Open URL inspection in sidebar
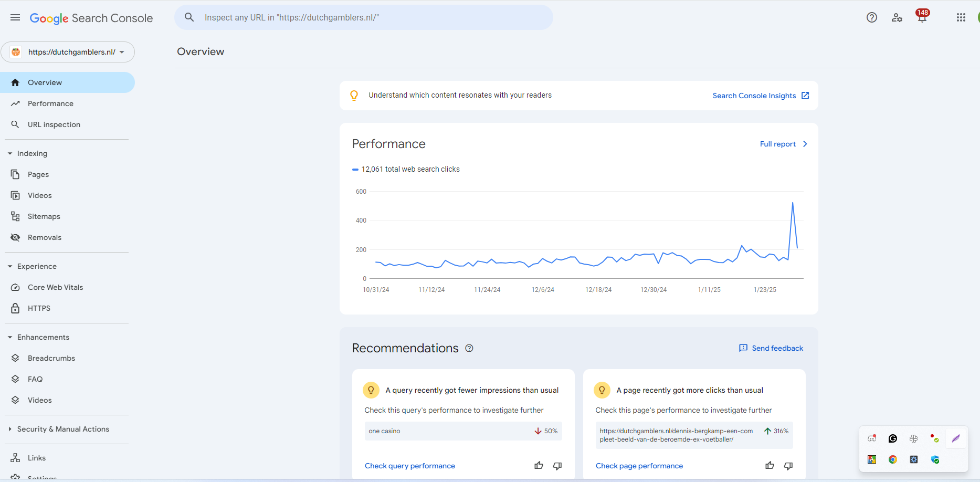Image resolution: width=980 pixels, height=482 pixels. (x=67, y=124)
